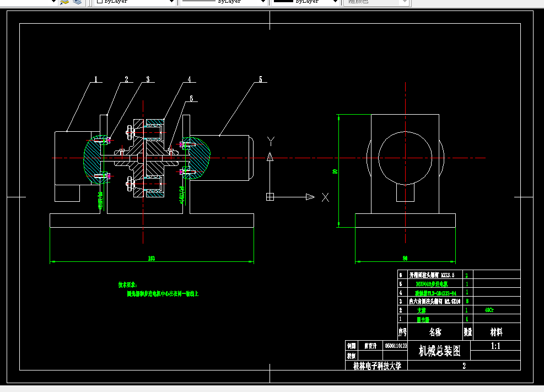
Task: Click callout number 2 above the assembly
Action: coord(126,79)
